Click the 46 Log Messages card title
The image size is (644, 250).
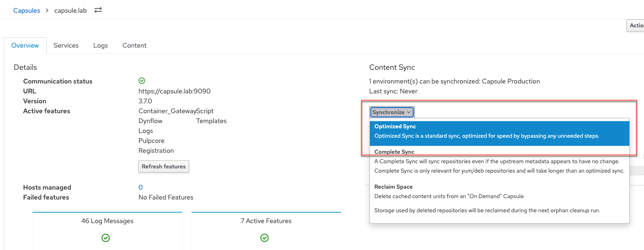(107, 221)
